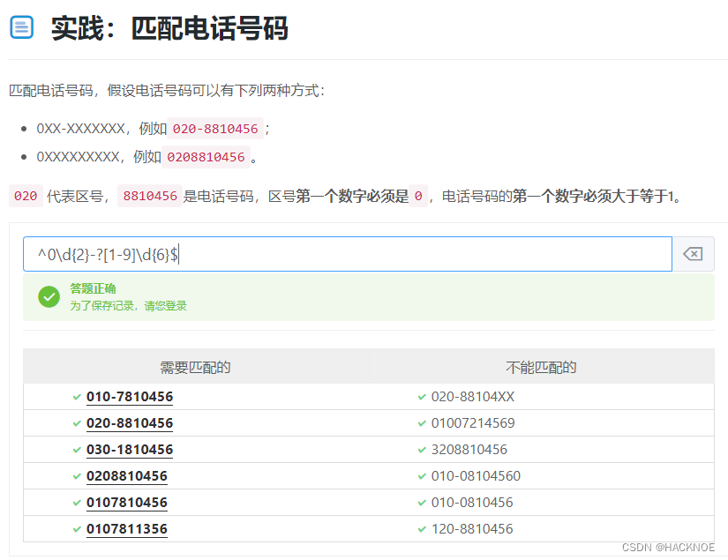Select non-match case '01007214569'
This screenshot has width=728, height=560.
coord(473,423)
